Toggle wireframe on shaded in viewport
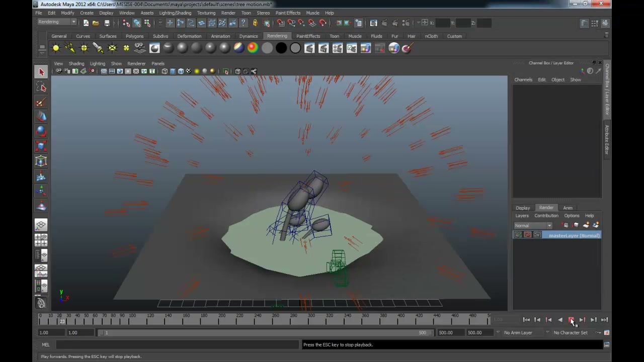 181,71
